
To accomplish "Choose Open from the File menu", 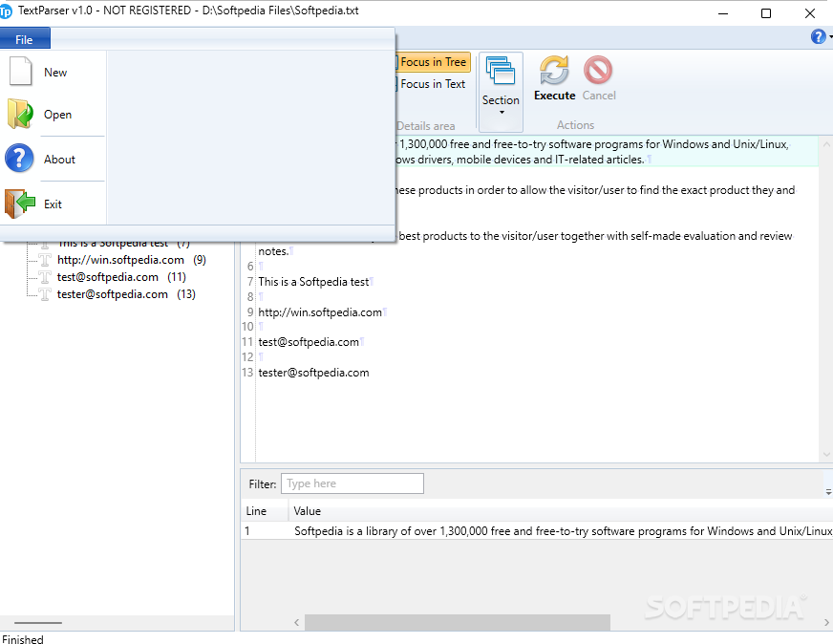I will tap(54, 115).
